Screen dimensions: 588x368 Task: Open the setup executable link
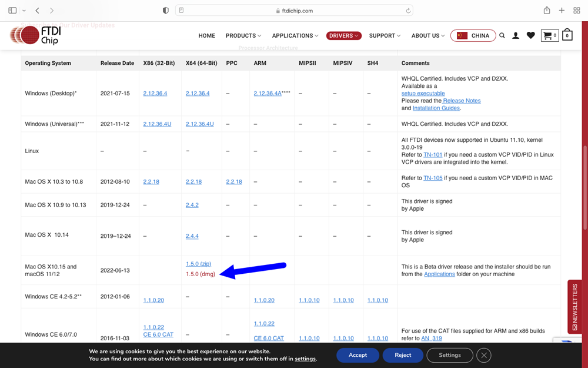click(423, 94)
